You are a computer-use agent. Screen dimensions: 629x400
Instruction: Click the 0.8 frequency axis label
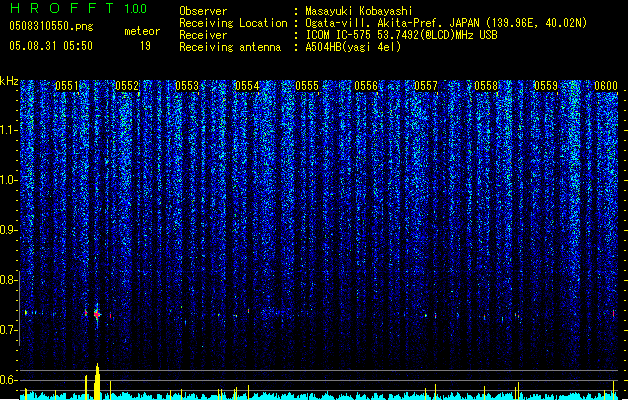pyautogui.click(x=8, y=280)
